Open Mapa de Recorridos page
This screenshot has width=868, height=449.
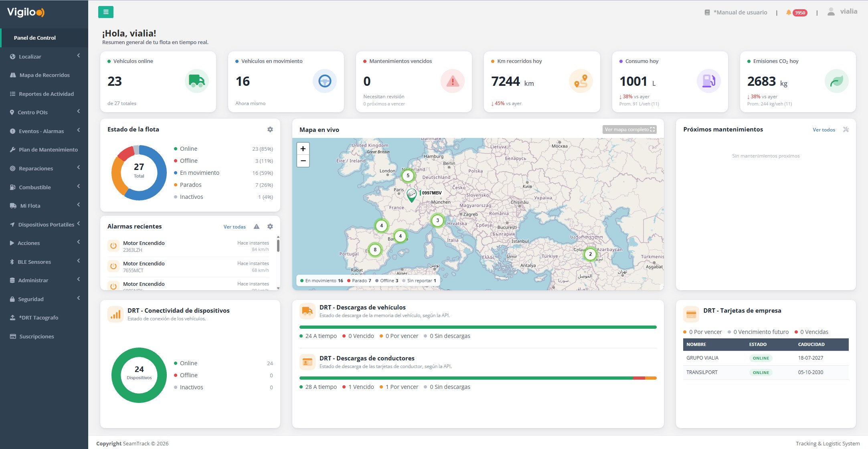coord(44,75)
